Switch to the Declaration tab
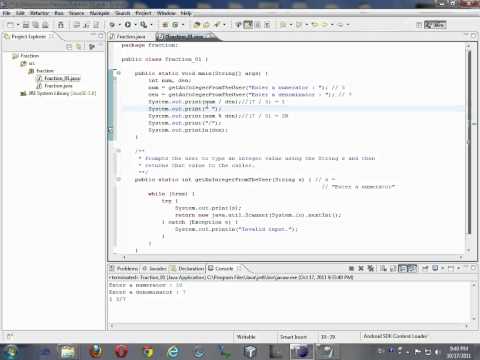The width and height of the screenshot is (480, 360). pyautogui.click(x=187, y=268)
